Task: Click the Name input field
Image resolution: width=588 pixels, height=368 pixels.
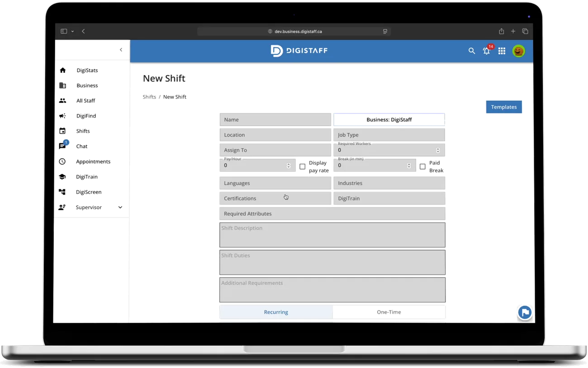Action: pos(275,119)
